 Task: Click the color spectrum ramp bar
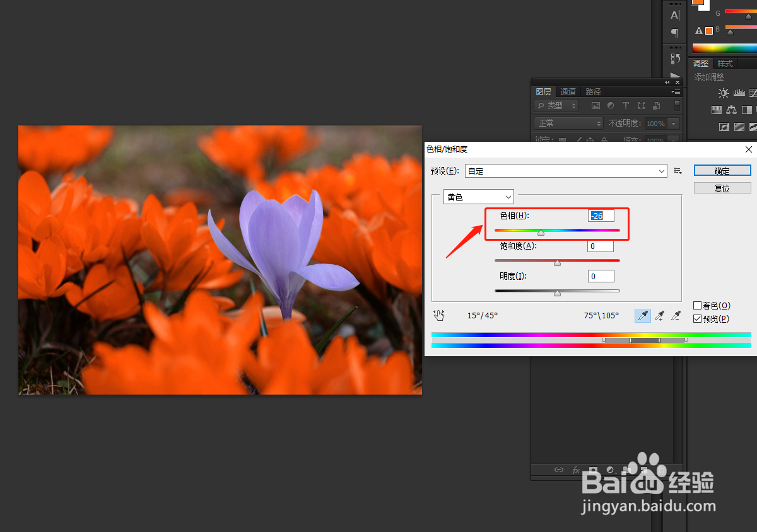tap(724, 47)
